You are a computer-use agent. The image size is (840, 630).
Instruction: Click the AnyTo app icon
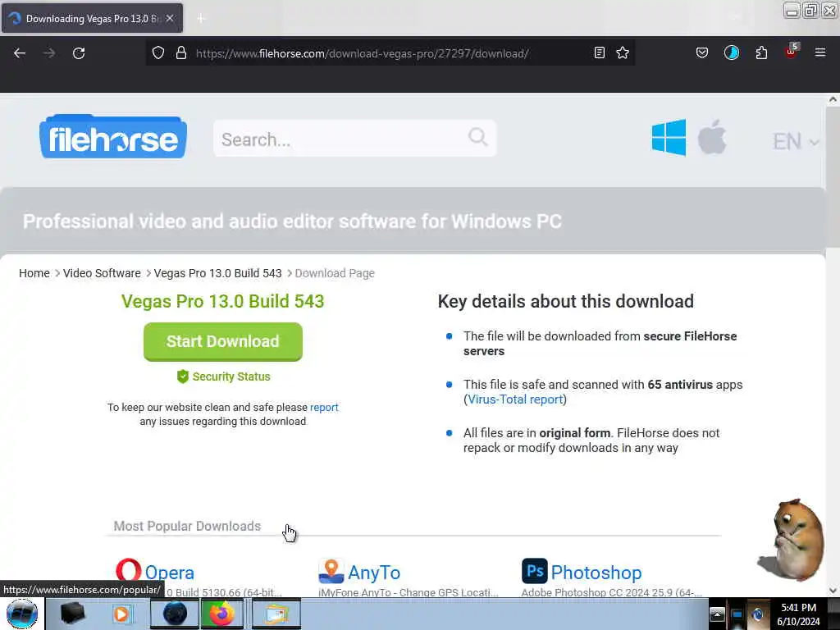click(331, 571)
